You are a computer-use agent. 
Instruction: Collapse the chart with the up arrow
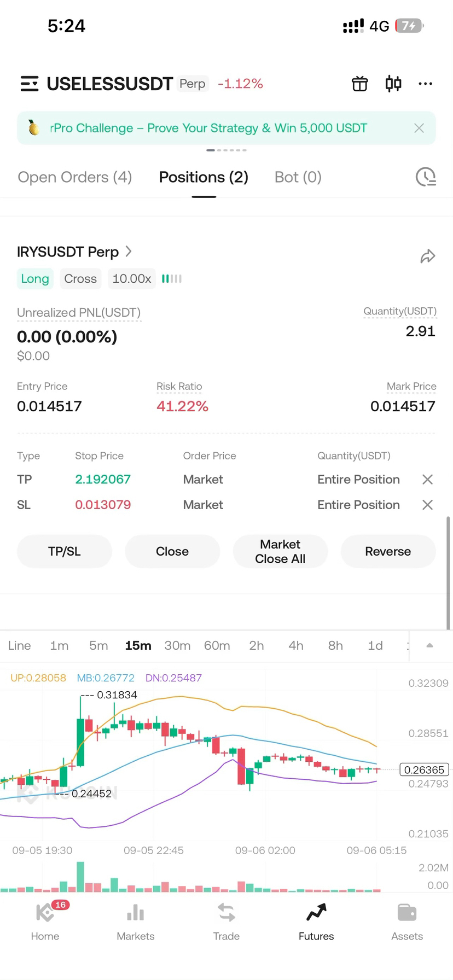pos(429,645)
